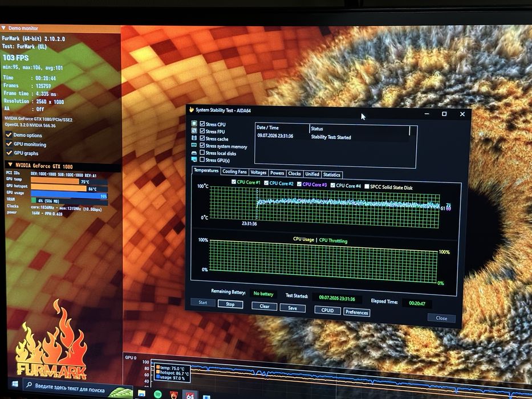Open the Windows Start menu
This screenshot has height=399, width=532.
15,384
